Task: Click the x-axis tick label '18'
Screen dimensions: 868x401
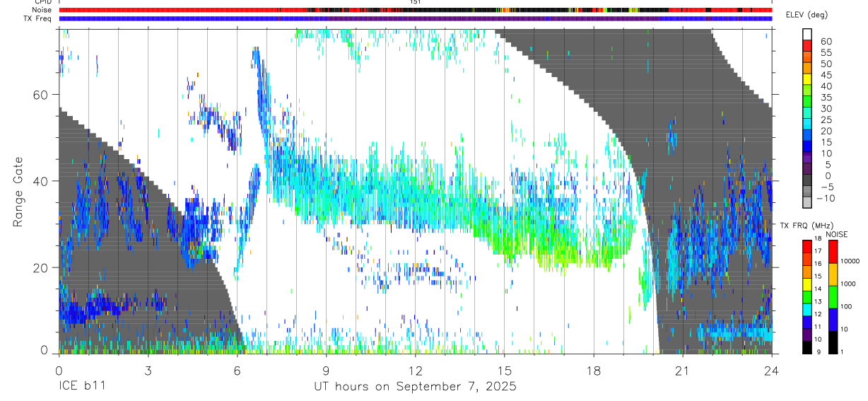Action: (594, 370)
